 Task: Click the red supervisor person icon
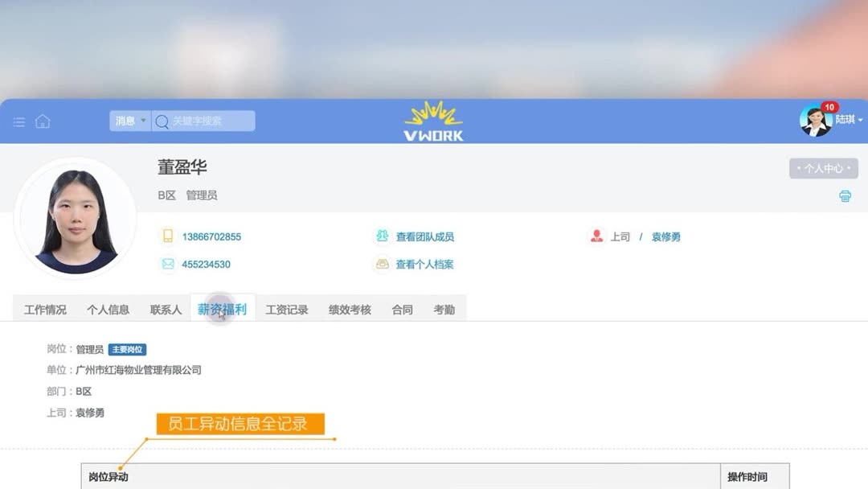pyautogui.click(x=596, y=236)
